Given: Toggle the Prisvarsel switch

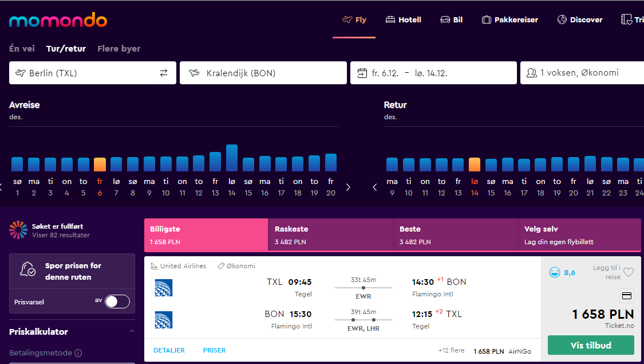Looking at the screenshot, I should [x=117, y=302].
